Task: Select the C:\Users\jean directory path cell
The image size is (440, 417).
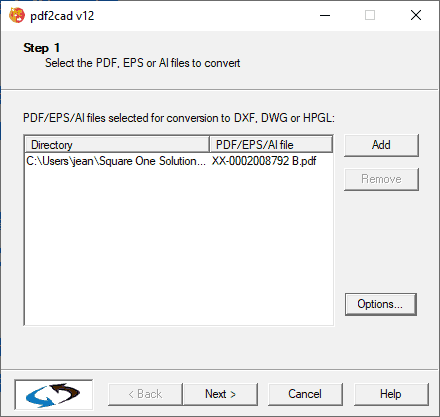Action: click(116, 161)
